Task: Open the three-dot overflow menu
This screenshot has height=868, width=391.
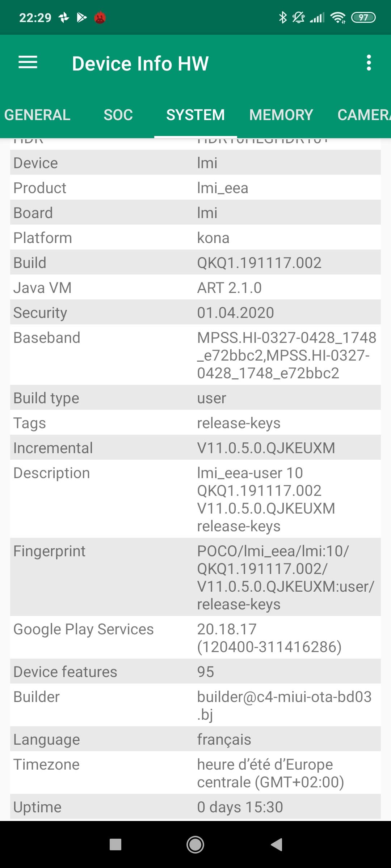Action: pos(369,63)
